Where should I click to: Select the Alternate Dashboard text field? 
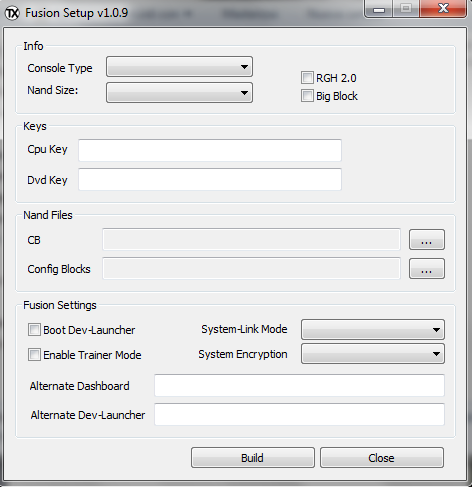point(299,385)
